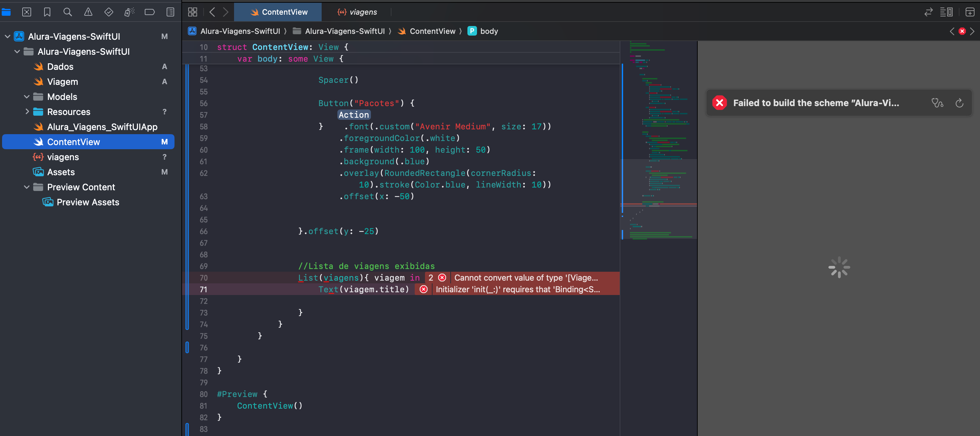Click line number 56 in gutter
The image size is (980, 436).
pos(204,103)
